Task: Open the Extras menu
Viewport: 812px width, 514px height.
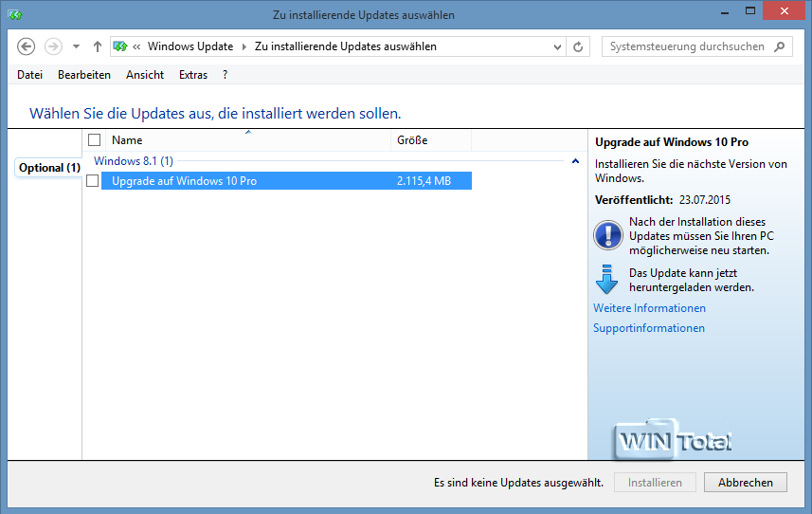Action: point(193,75)
